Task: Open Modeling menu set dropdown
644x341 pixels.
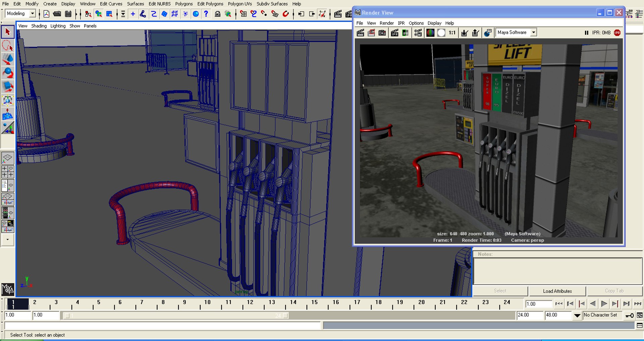Action: point(33,14)
